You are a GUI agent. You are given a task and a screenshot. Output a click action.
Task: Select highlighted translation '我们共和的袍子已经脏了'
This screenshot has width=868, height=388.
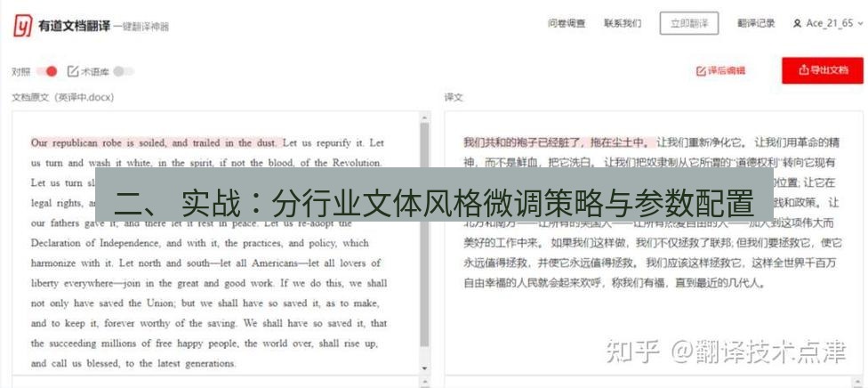(x=558, y=142)
